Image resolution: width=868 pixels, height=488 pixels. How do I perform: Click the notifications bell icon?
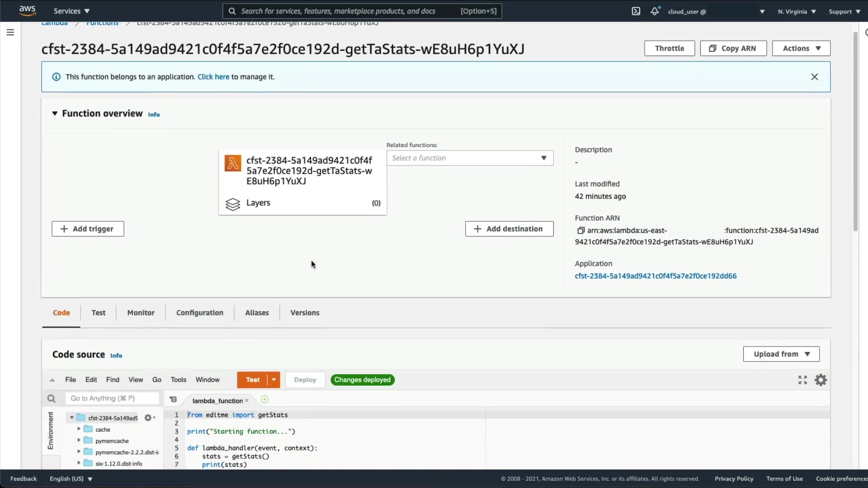pyautogui.click(x=655, y=11)
